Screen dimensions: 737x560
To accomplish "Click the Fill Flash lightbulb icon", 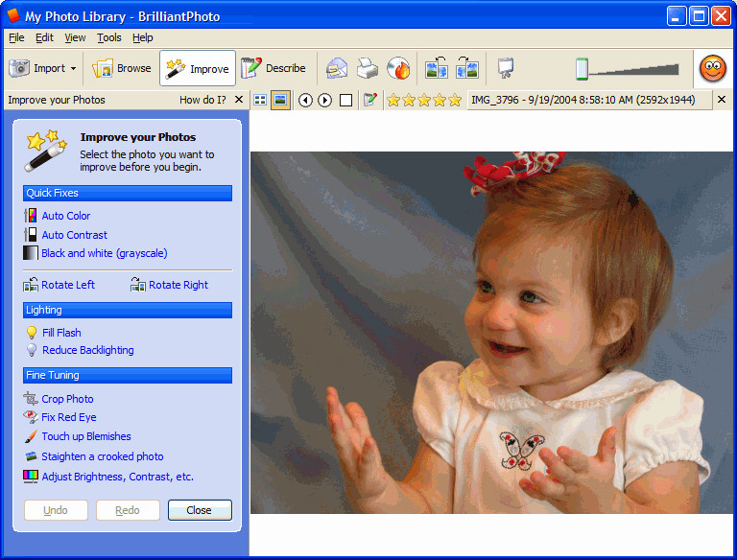I will [32, 333].
